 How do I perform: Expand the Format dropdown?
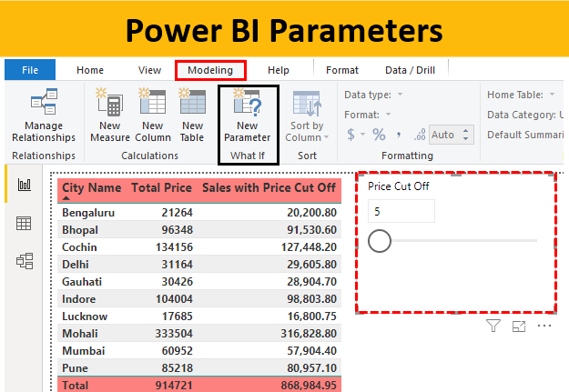(388, 115)
